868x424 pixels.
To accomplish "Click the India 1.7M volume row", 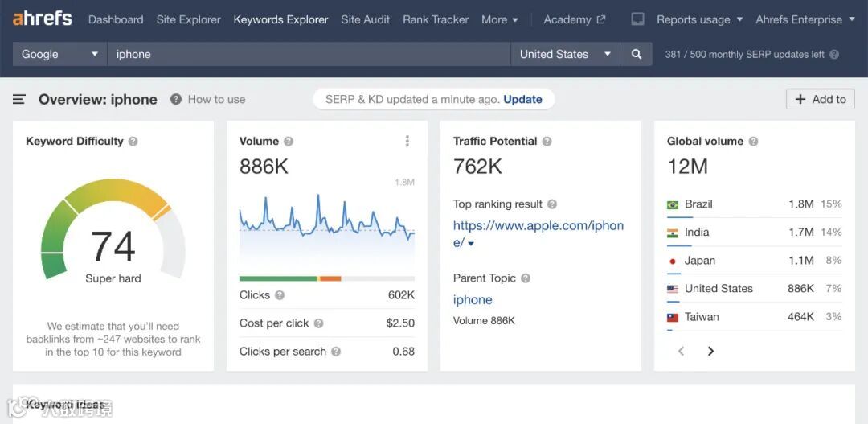I will [754, 233].
